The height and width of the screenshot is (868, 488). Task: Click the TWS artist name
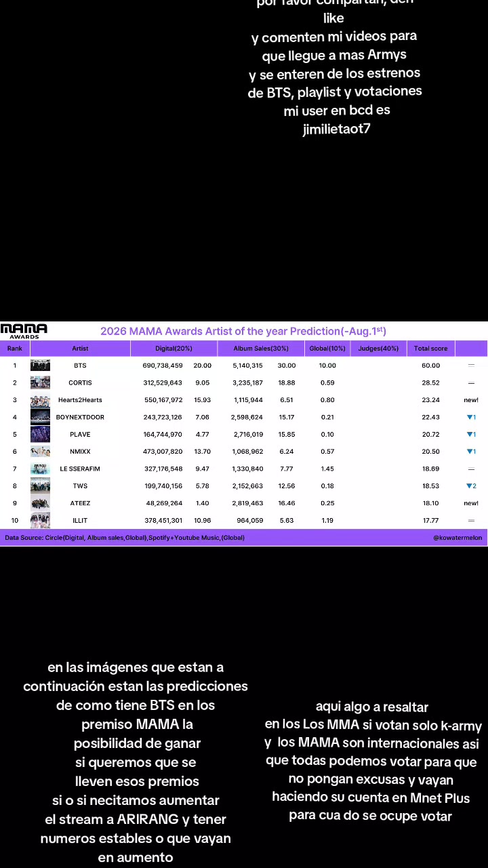point(80,486)
